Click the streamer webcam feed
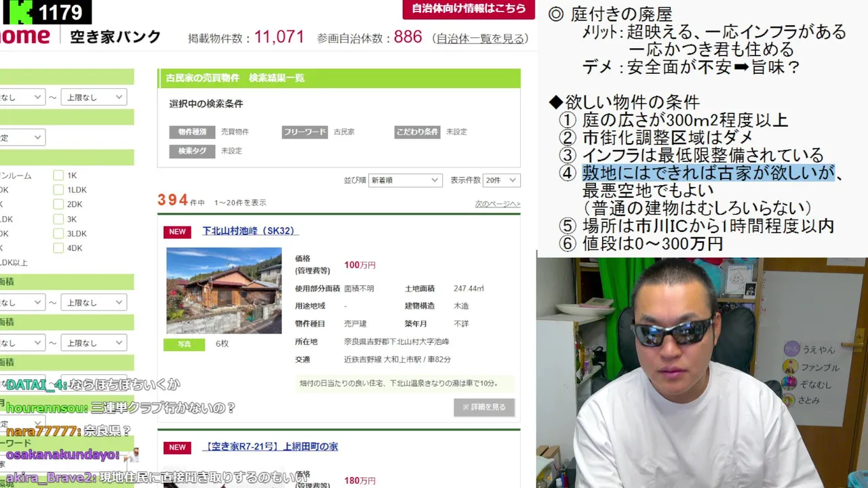The width and height of the screenshot is (868, 488). pyautogui.click(x=702, y=373)
